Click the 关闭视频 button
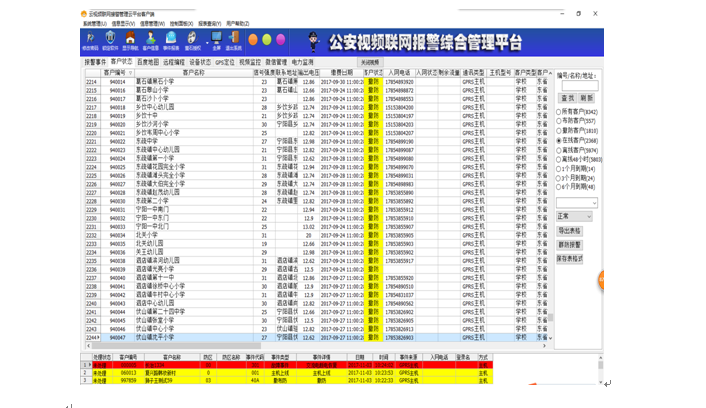Viewport: 706px width, 408px height. click(x=371, y=62)
